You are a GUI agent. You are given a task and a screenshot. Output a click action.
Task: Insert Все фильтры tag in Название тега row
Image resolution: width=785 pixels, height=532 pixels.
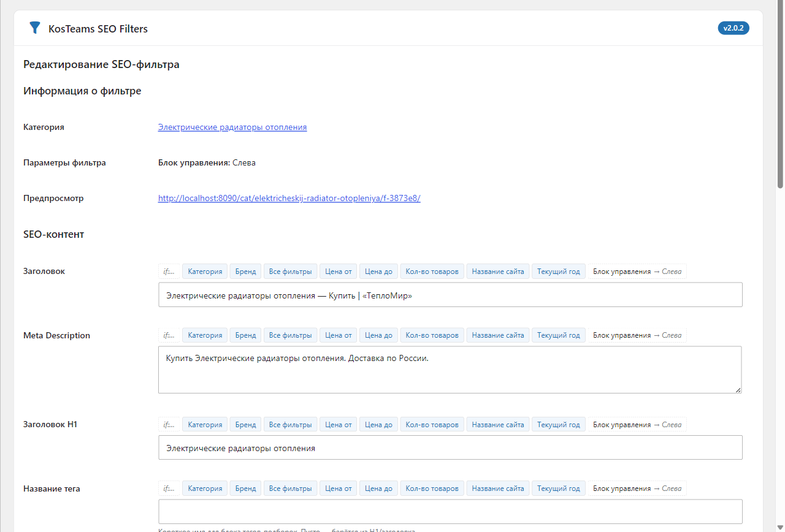pos(291,488)
